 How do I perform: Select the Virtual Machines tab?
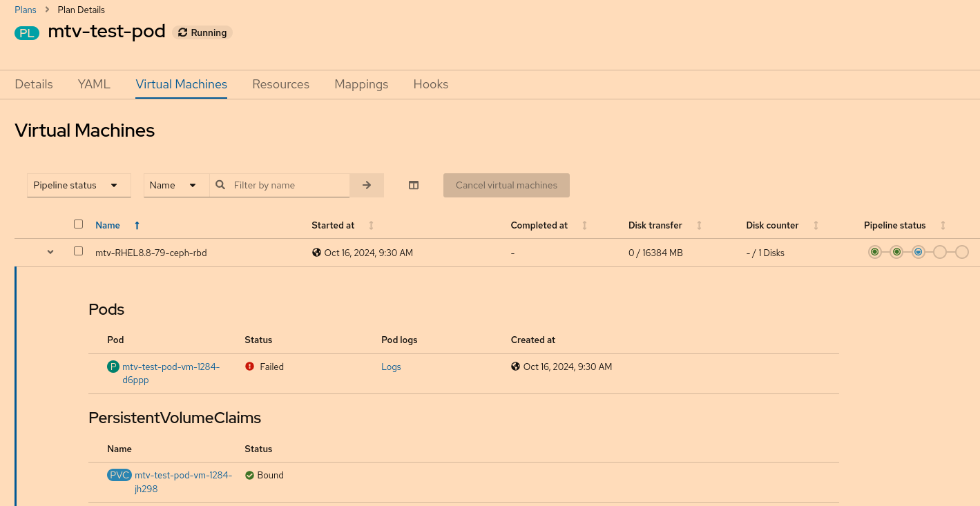click(x=182, y=84)
